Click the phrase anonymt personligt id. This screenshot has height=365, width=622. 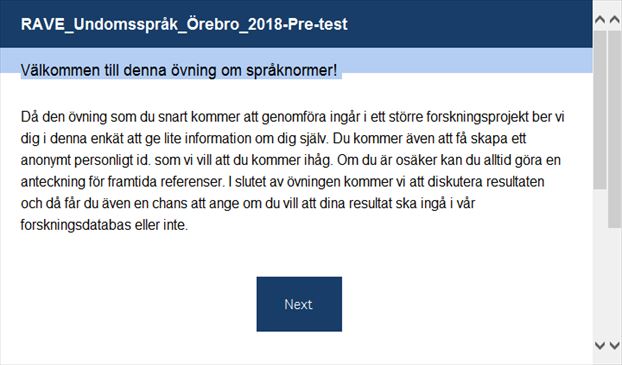[x=86, y=160]
